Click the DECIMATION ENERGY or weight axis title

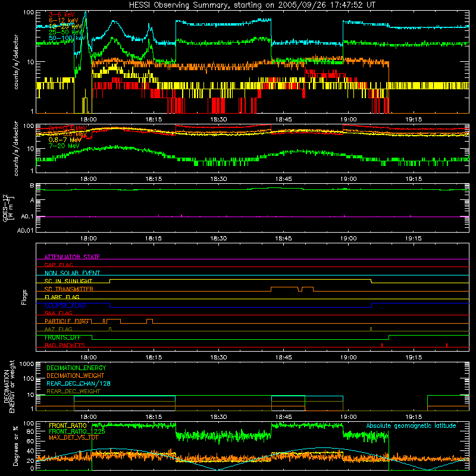(9, 386)
